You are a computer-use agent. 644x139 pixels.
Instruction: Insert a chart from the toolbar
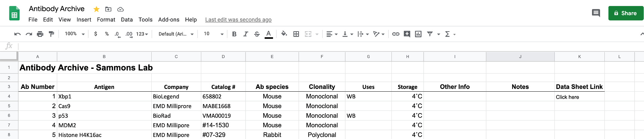tap(418, 34)
